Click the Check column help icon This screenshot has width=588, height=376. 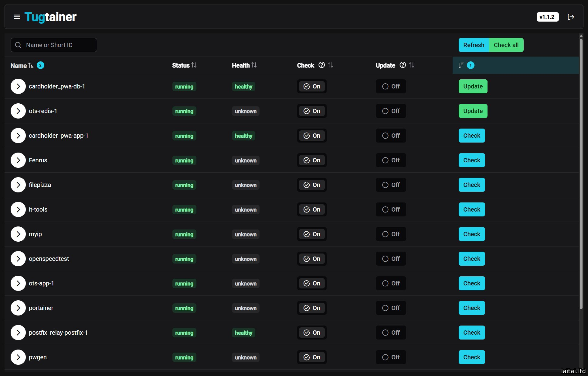[321, 65]
